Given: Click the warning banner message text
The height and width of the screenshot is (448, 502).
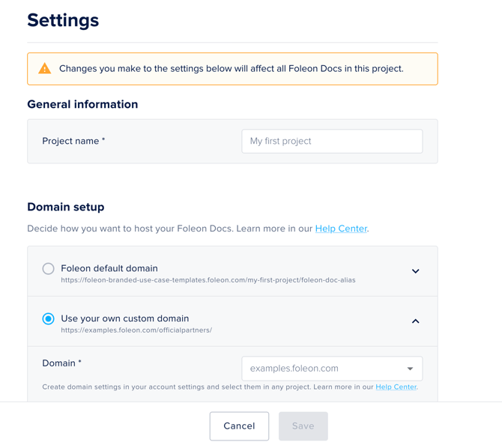Looking at the screenshot, I should point(231,69).
